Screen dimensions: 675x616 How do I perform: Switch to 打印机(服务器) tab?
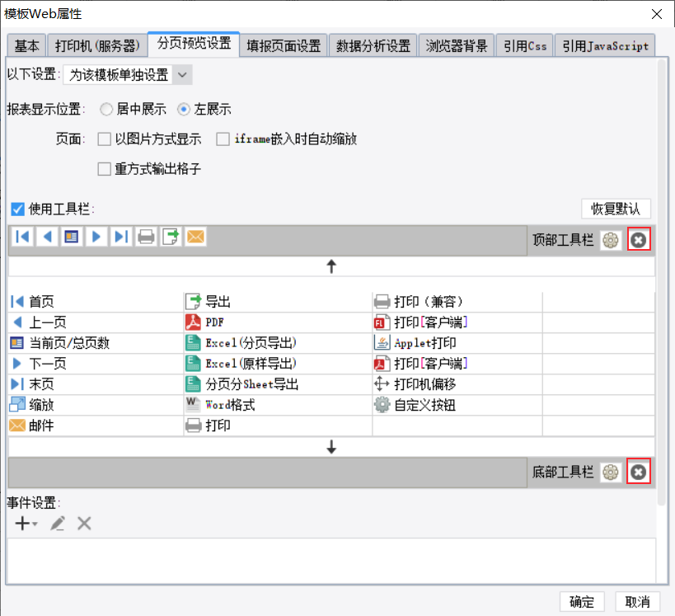pos(97,45)
